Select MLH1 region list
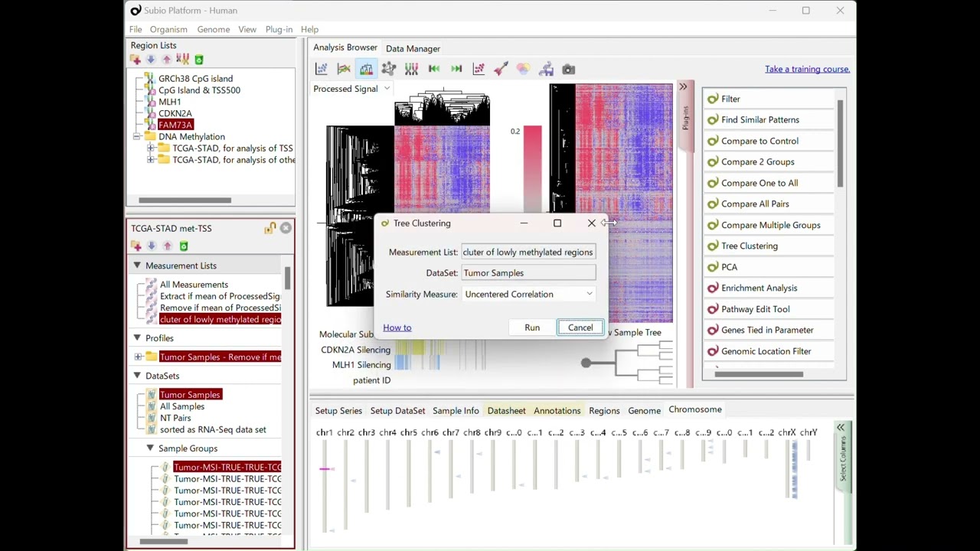This screenshot has width=980, height=551. point(170,102)
